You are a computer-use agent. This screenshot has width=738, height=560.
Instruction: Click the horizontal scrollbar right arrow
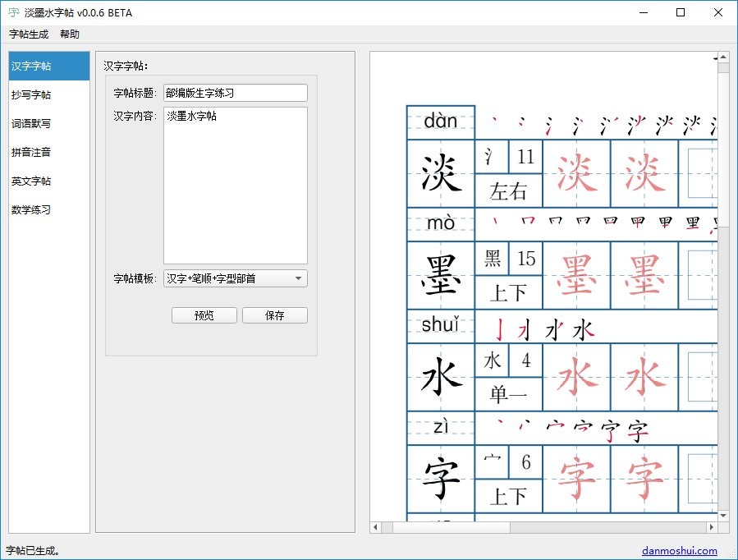tap(712, 527)
